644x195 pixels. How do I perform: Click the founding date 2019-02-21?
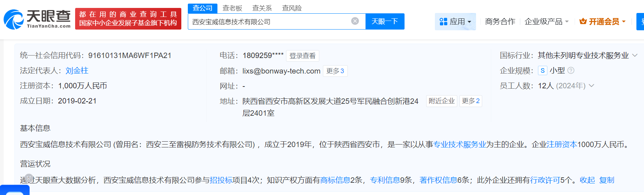(x=77, y=101)
